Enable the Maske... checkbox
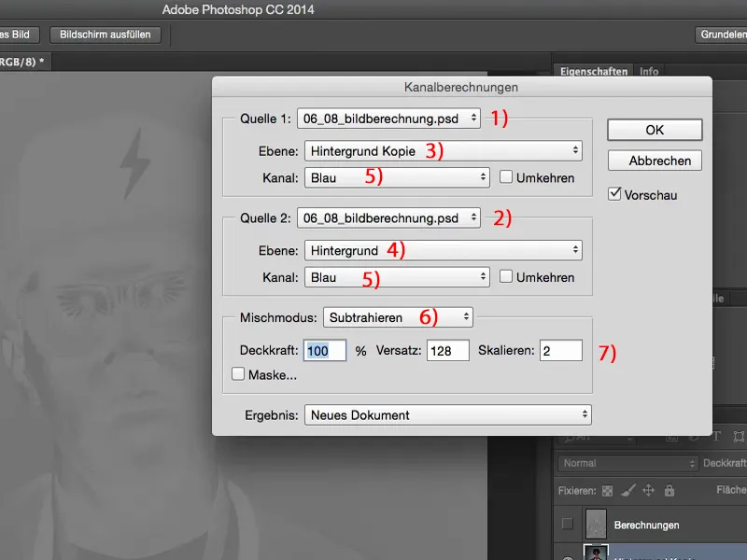Screen dimensions: 747x560 coord(238,374)
